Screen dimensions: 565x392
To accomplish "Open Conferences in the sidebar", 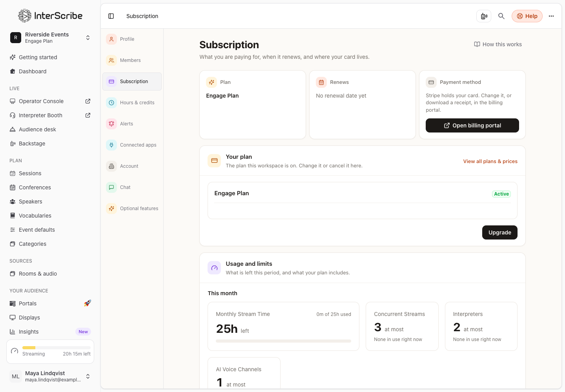I will click(50, 187).
